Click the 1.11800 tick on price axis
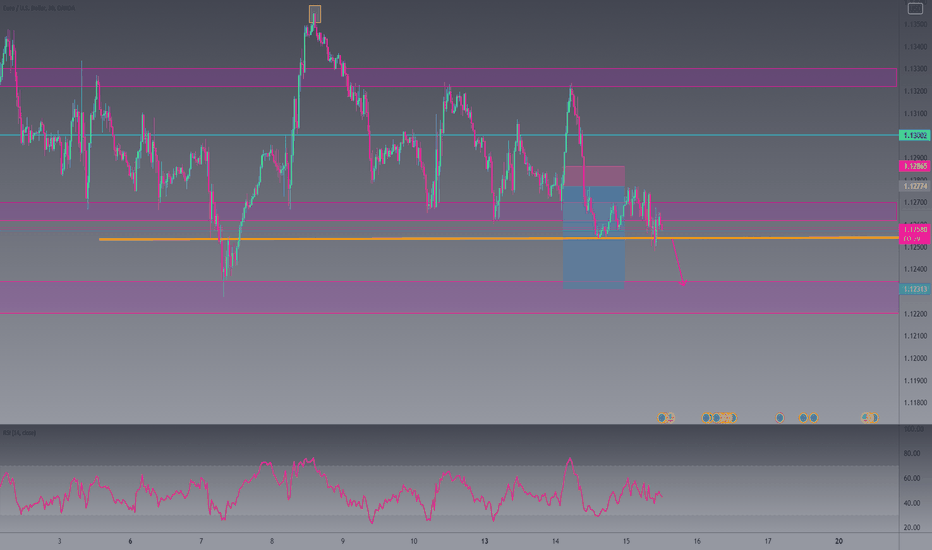The height and width of the screenshot is (550, 932). [x=915, y=403]
